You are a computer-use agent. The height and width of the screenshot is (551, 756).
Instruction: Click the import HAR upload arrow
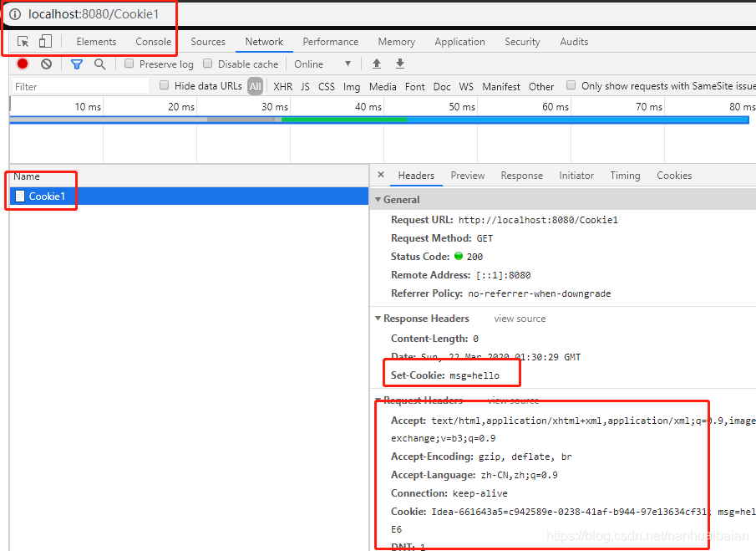(377, 64)
